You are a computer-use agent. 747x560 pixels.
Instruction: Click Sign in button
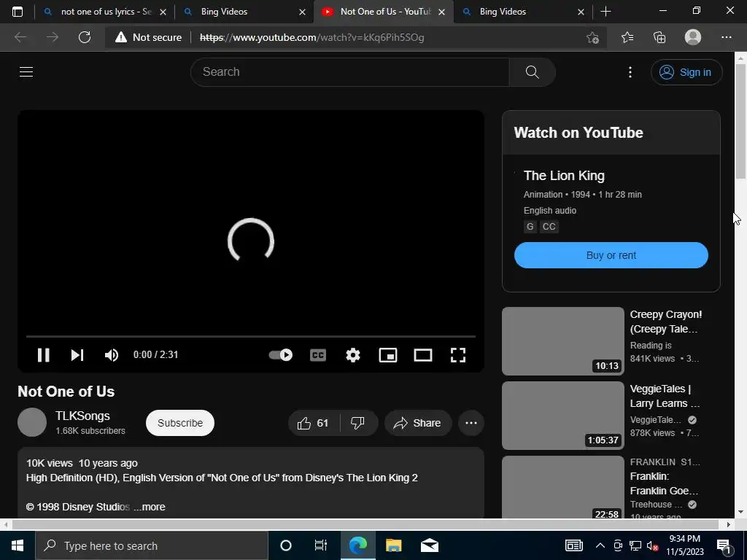(686, 72)
